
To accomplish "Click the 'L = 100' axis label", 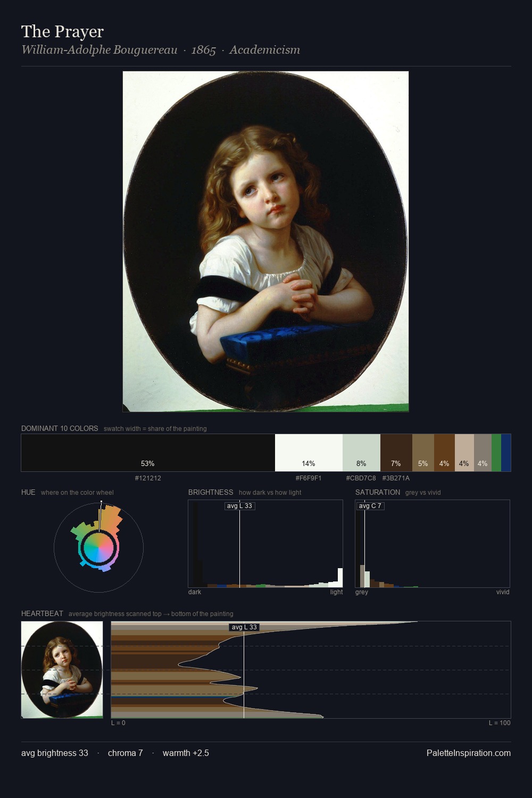I will click(x=500, y=723).
